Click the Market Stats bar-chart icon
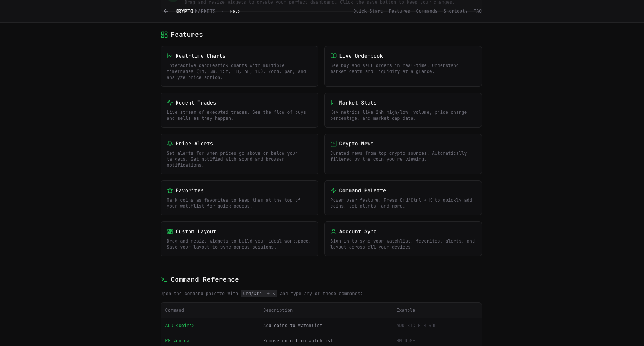644x346 pixels. tap(334, 103)
